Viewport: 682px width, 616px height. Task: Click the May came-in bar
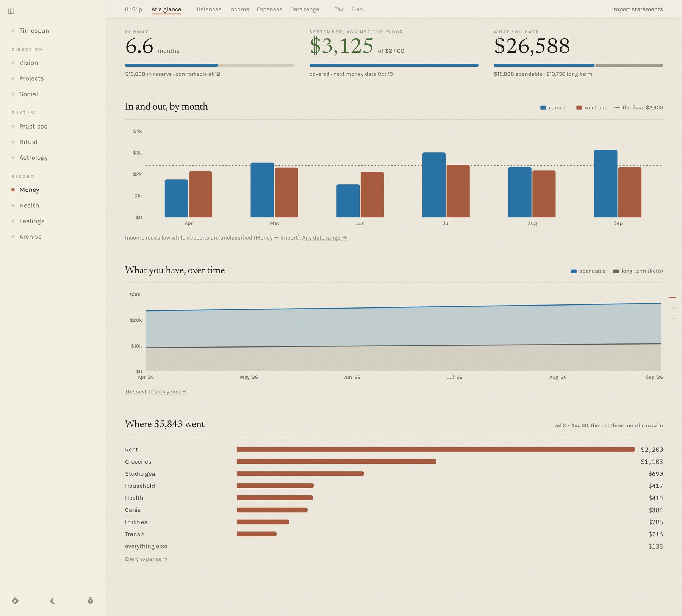pos(262,190)
